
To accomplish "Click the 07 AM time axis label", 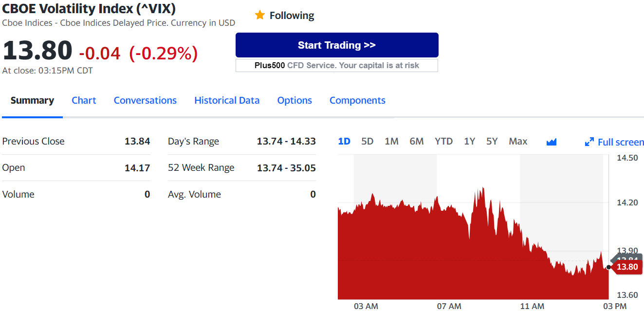I will click(449, 306).
